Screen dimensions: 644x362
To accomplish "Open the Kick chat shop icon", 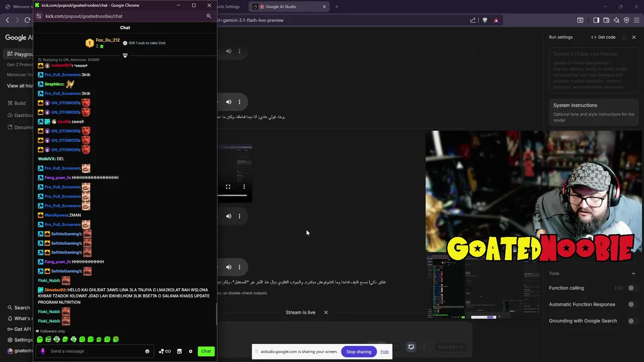I will (179, 351).
